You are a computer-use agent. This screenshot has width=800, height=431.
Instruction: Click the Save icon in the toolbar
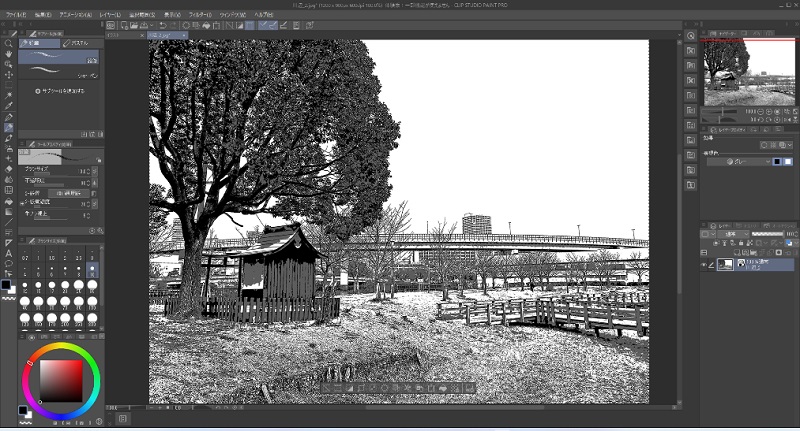pos(144,25)
